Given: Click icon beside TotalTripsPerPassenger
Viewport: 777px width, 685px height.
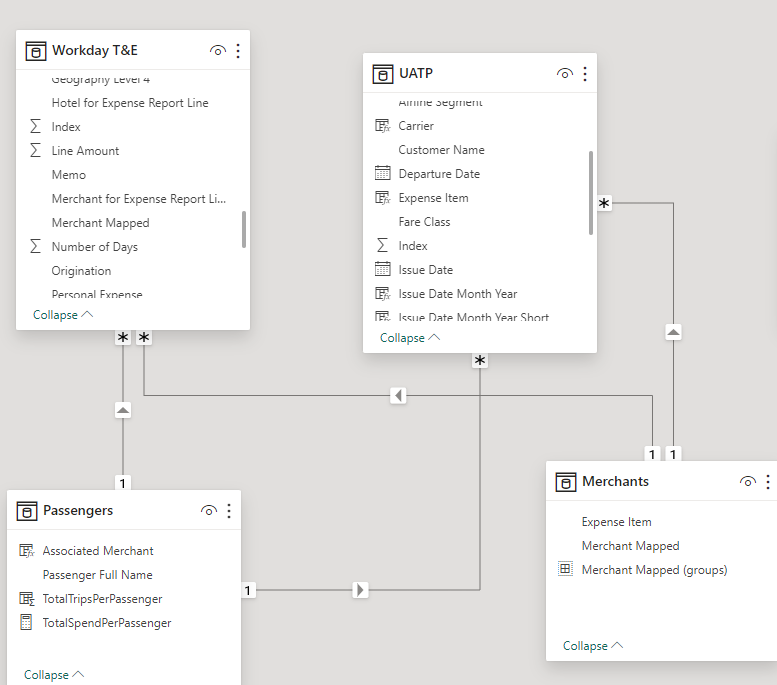Looking at the screenshot, I should tap(27, 599).
